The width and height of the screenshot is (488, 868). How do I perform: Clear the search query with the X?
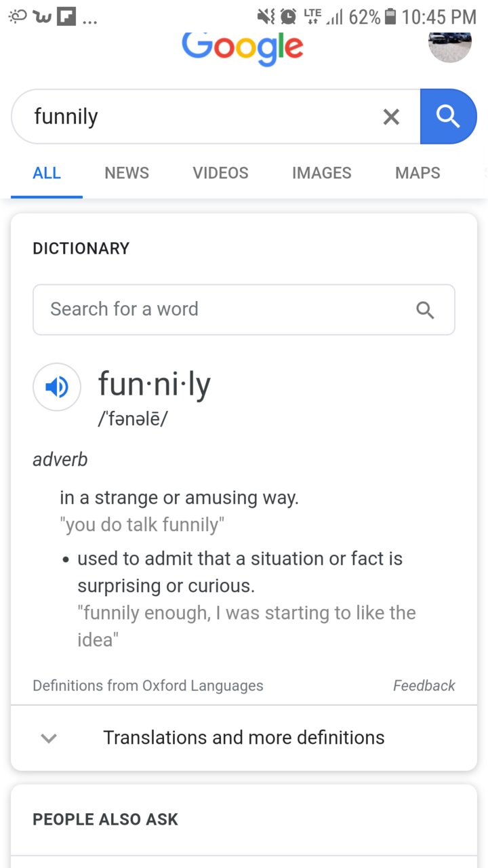[x=391, y=117]
